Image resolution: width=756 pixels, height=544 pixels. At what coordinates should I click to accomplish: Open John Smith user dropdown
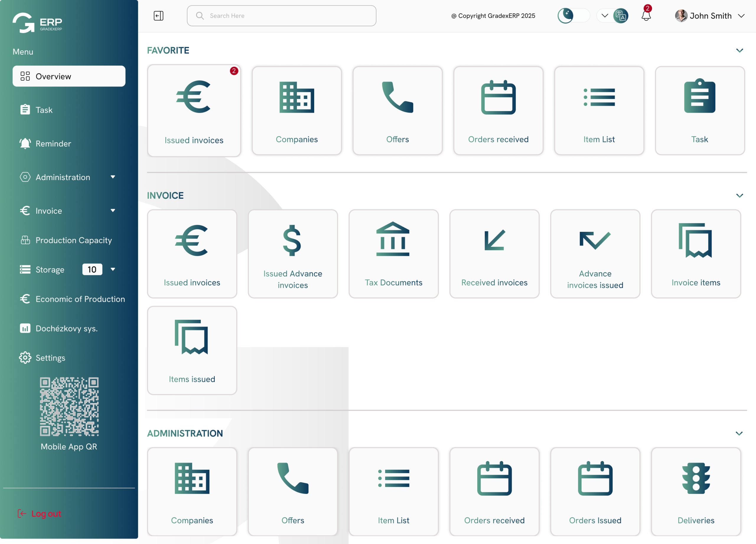click(x=741, y=16)
